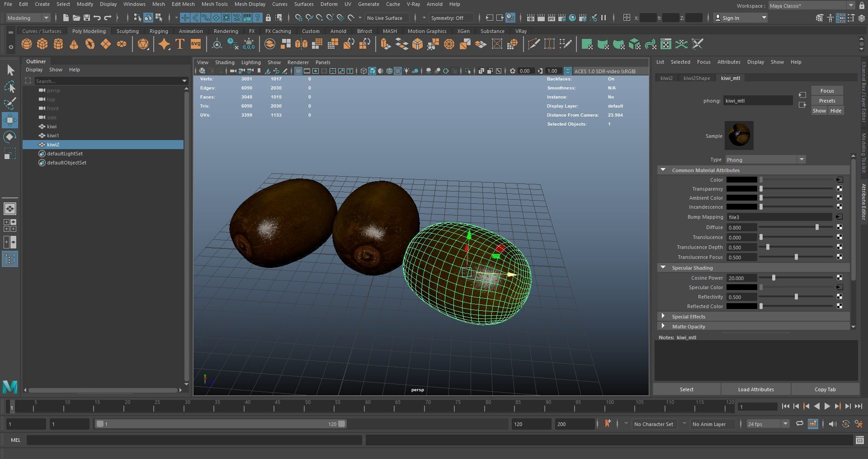Image resolution: width=868 pixels, height=459 pixels.
Task: Select the Paint Selection tool
Action: click(10, 103)
